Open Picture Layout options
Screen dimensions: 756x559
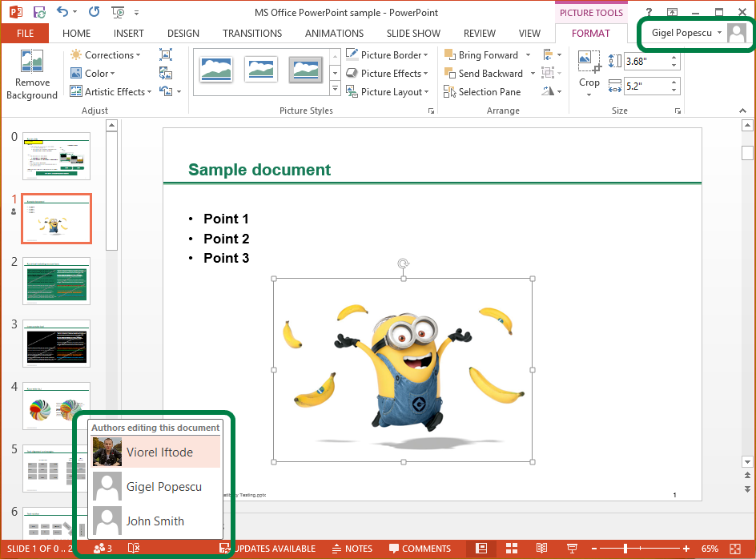coord(387,91)
